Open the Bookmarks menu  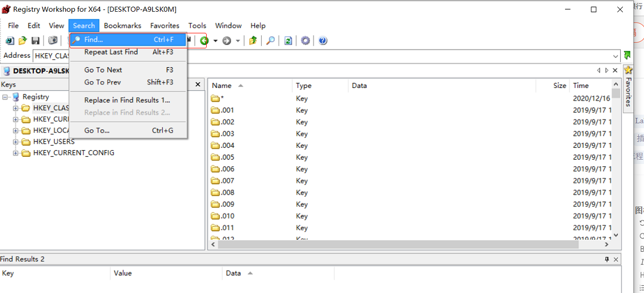tap(122, 26)
